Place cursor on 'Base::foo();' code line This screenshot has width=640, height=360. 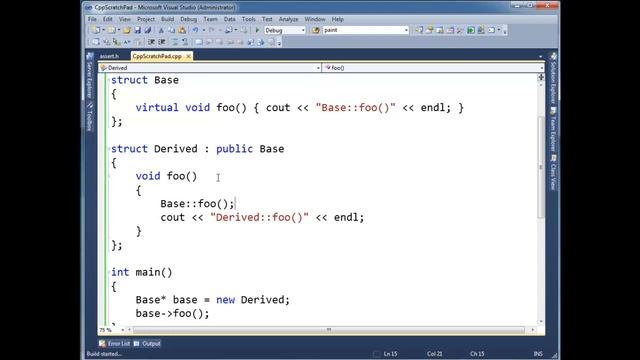pos(197,203)
